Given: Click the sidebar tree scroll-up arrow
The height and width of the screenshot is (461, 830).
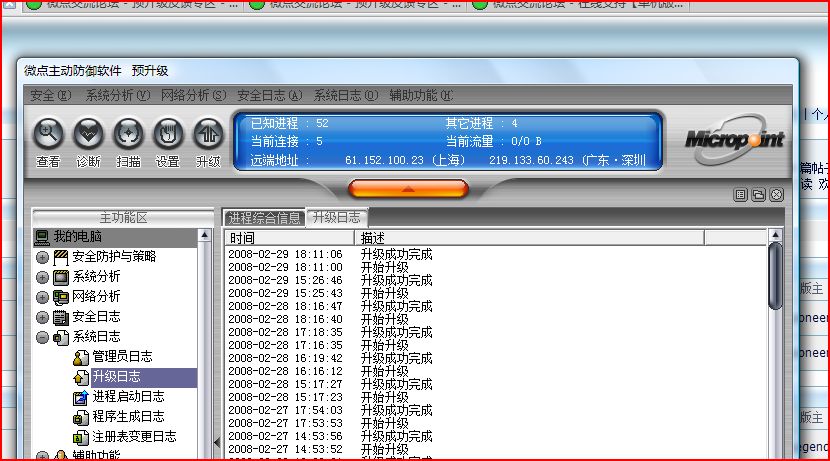Looking at the screenshot, I should (x=204, y=236).
